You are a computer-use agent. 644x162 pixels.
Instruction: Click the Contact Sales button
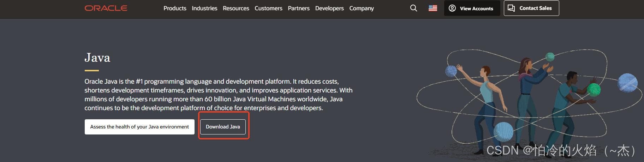pos(531,8)
